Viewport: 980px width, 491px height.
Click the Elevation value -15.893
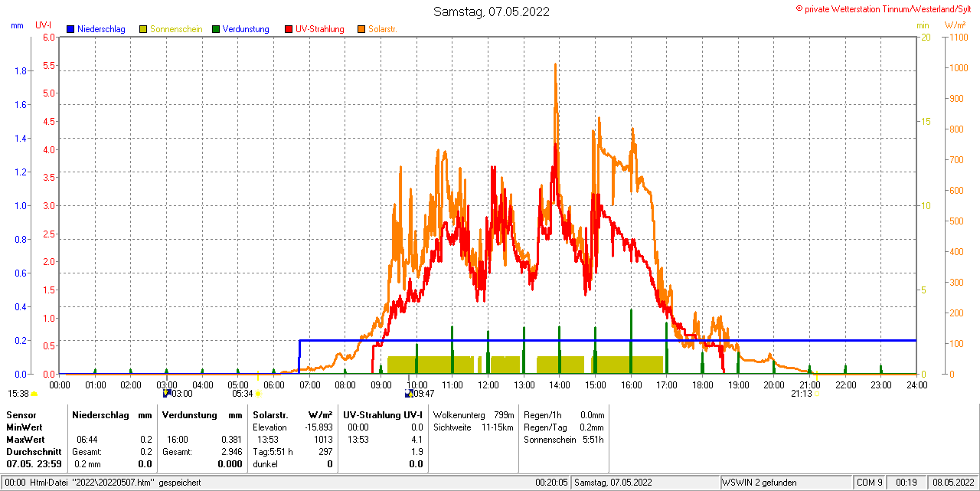click(318, 427)
